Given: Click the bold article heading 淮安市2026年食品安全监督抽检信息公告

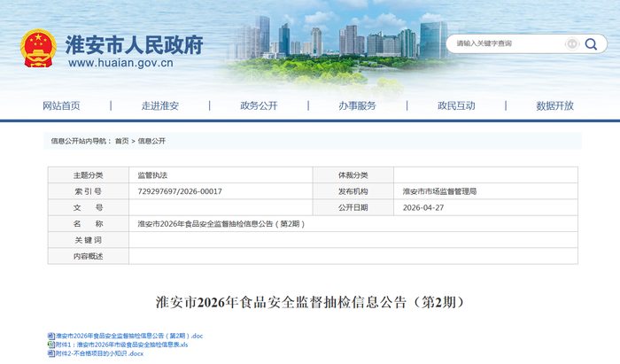Looking at the screenshot, I should tap(311, 302).
